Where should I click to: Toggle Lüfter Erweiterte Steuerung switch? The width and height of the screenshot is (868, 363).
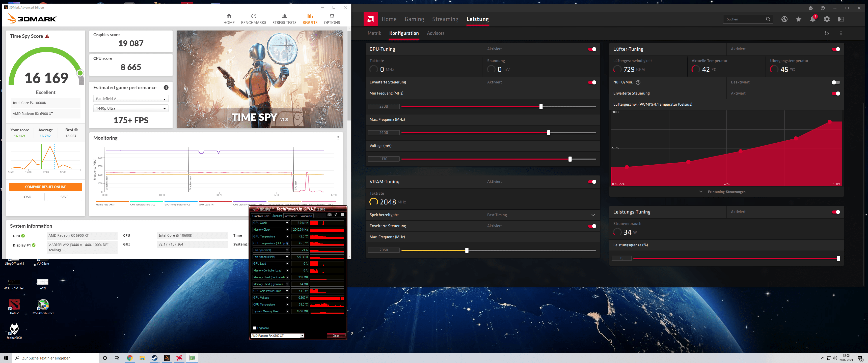coord(836,94)
